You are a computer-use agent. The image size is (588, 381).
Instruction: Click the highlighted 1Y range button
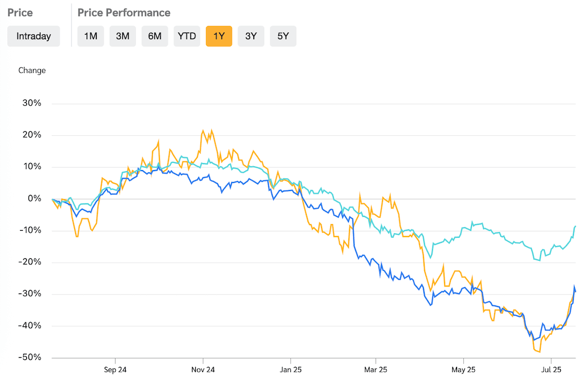(219, 36)
